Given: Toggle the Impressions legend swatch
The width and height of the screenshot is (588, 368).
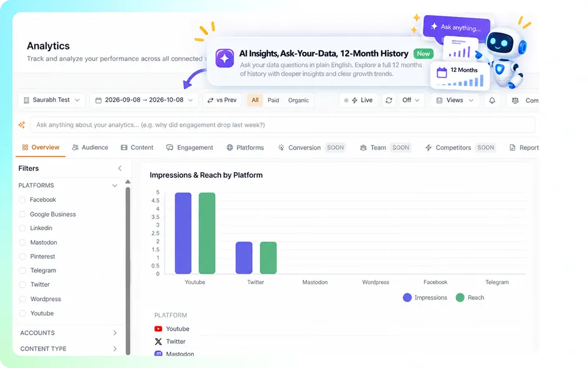Looking at the screenshot, I should click(x=407, y=298).
